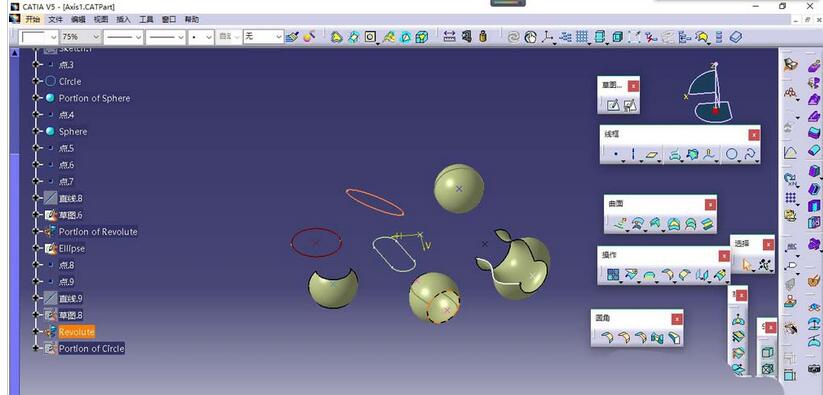Select Portion of Circle in tree

(x=91, y=348)
